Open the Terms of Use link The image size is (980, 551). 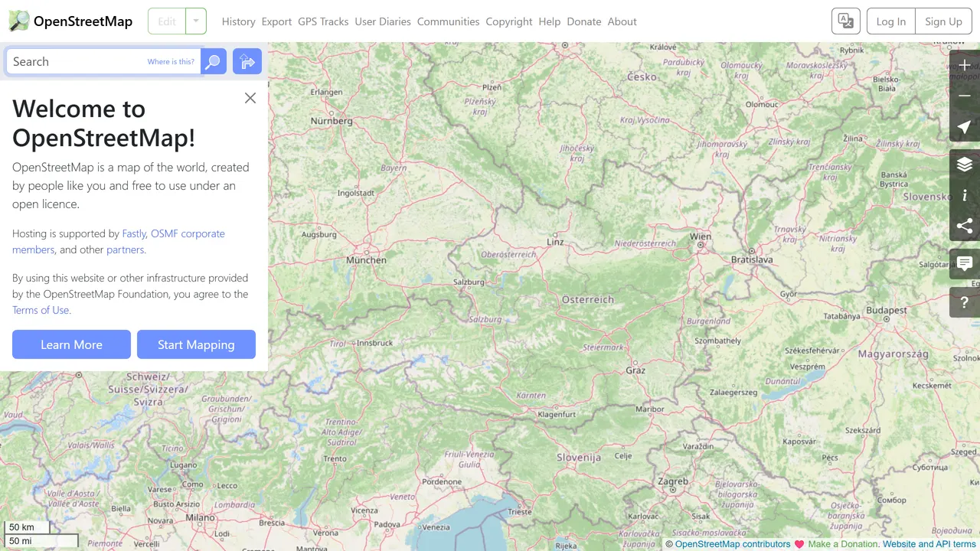41,310
